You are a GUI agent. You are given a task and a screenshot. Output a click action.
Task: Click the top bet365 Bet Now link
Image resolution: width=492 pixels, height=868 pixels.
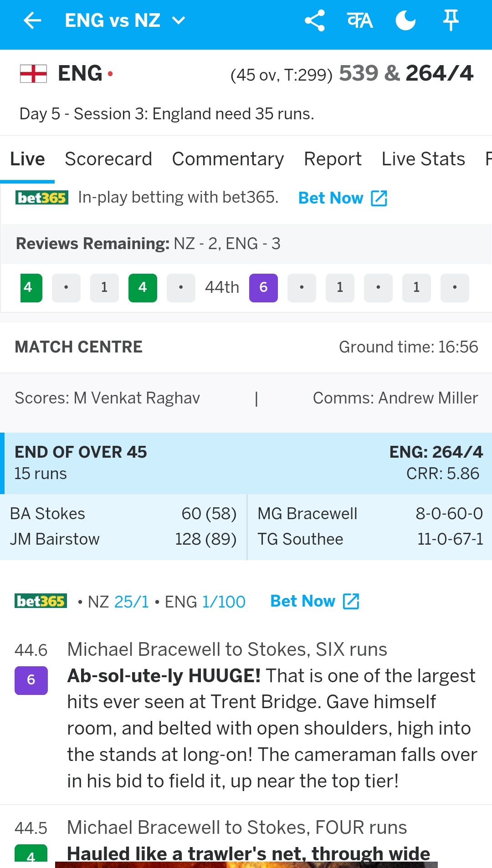[x=343, y=198]
